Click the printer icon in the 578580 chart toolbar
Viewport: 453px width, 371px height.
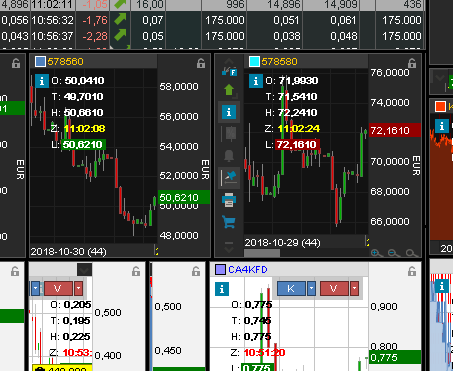click(229, 200)
